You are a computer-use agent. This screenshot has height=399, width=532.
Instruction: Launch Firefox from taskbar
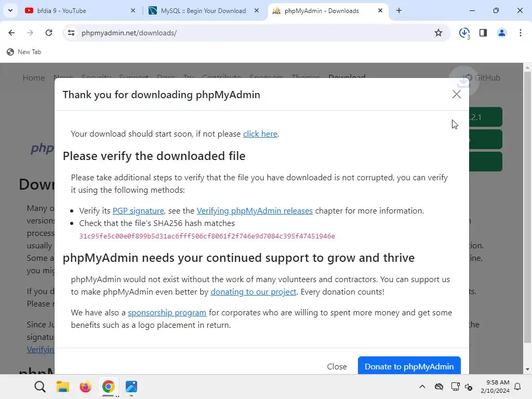86,387
